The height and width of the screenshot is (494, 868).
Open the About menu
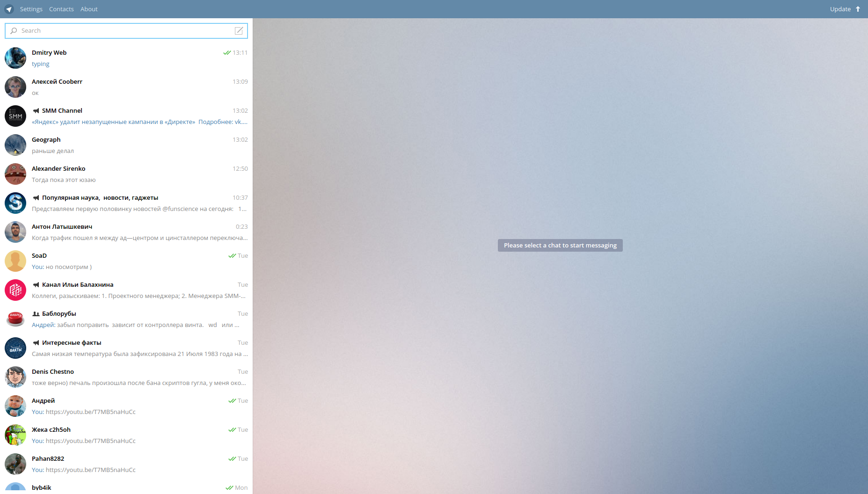click(x=89, y=9)
